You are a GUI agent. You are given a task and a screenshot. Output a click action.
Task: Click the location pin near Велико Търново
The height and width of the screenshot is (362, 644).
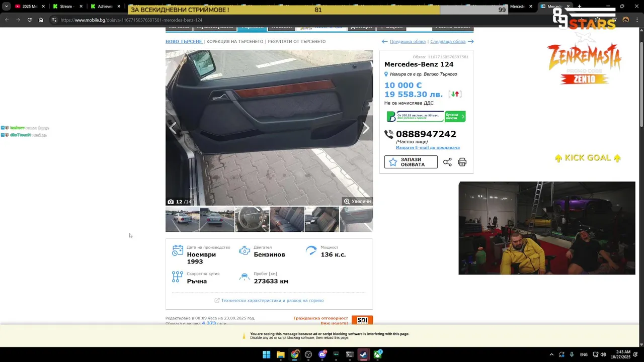pyautogui.click(x=386, y=74)
